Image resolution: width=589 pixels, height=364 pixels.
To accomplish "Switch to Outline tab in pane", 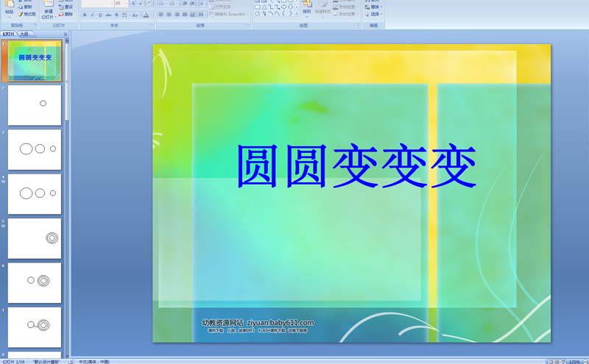I will pyautogui.click(x=24, y=34).
